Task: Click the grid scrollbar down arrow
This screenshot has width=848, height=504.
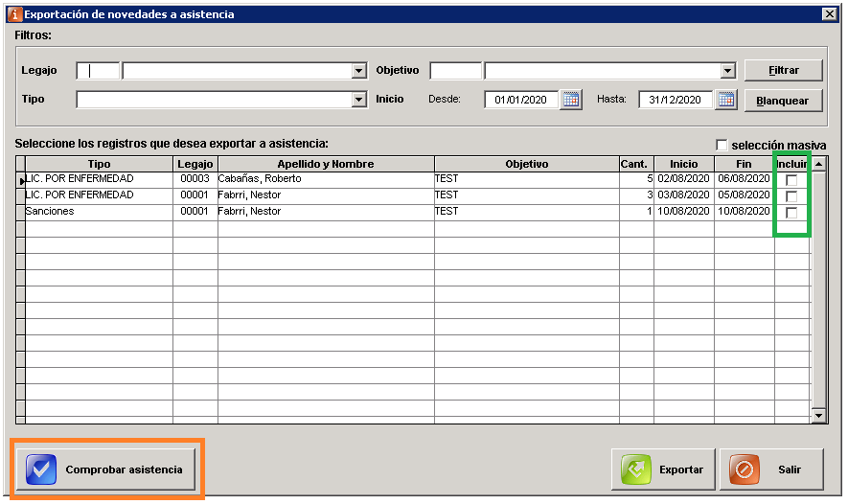Action: coord(819,415)
